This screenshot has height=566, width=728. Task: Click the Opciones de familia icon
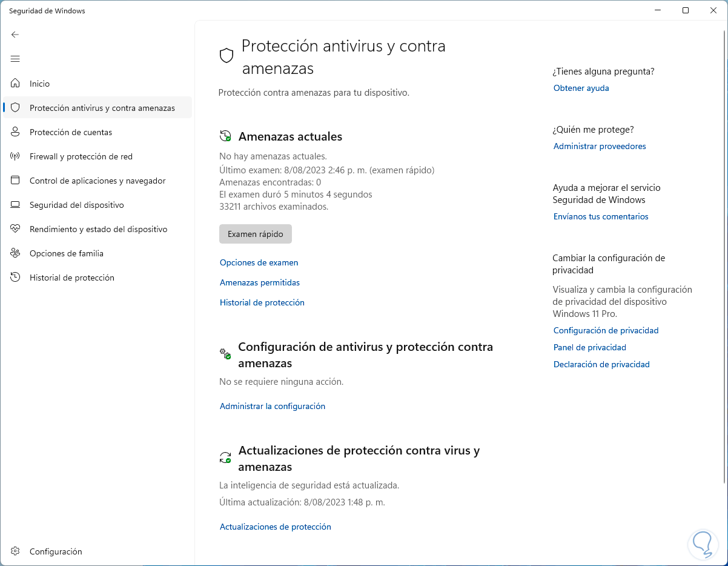[x=16, y=253]
